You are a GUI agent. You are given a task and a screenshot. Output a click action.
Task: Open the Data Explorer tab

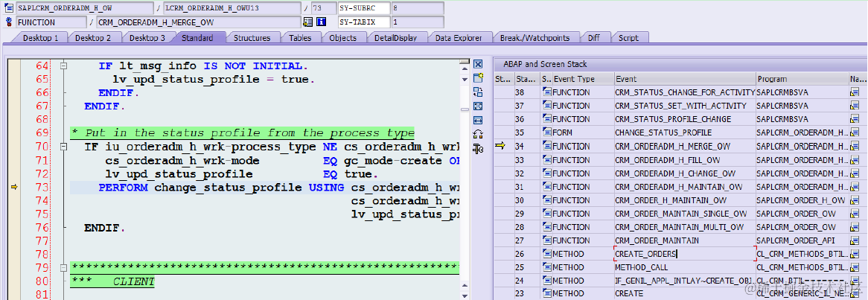457,38
